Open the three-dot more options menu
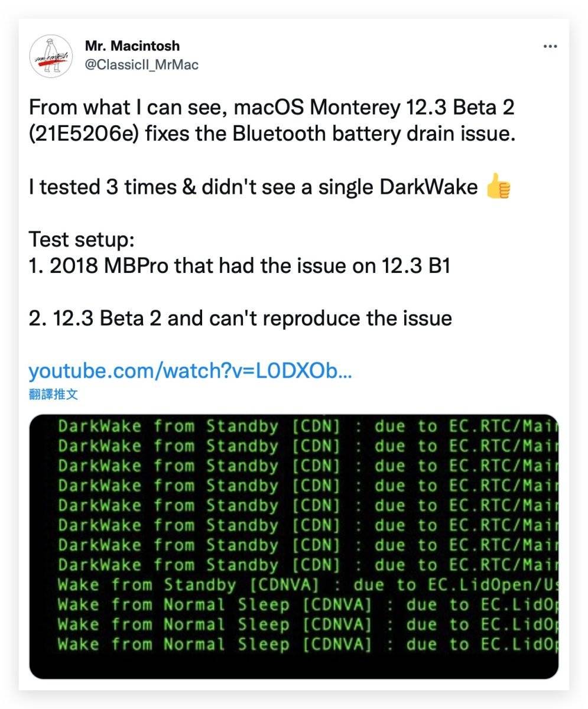588x709 pixels. (550, 47)
